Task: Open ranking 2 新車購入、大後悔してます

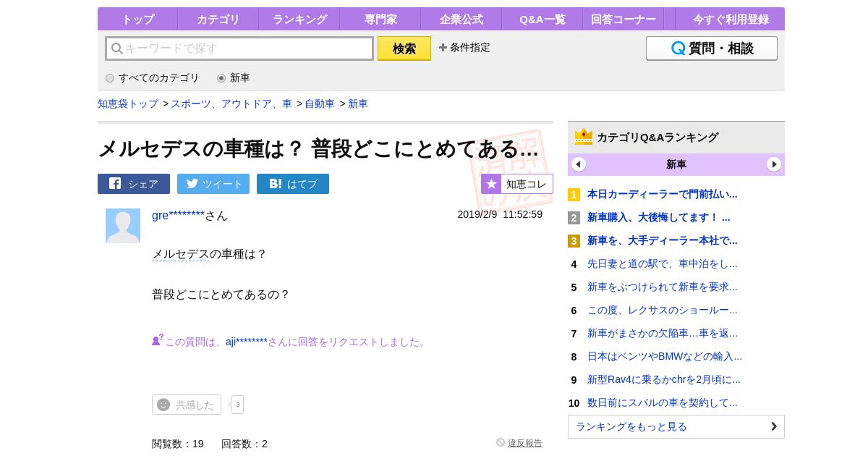Action: pos(659,217)
